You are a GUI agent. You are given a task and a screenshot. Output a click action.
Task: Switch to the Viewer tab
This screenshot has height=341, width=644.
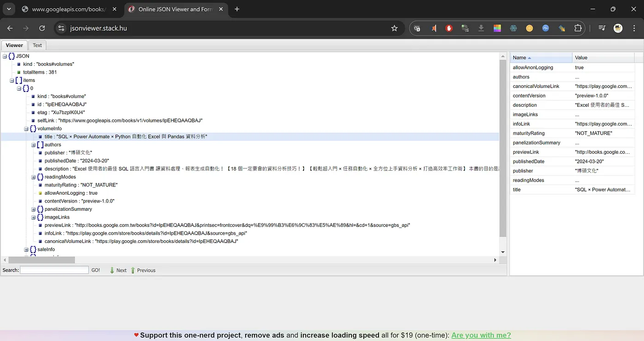(14, 45)
